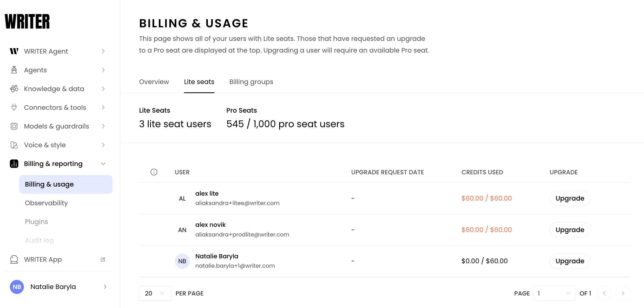
Task: Click the Models & guardrails chip icon
Action: coord(14,126)
